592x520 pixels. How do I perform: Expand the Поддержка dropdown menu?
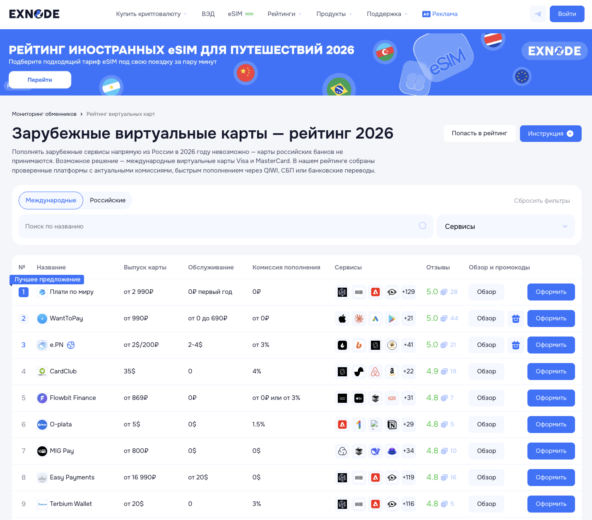pos(387,14)
